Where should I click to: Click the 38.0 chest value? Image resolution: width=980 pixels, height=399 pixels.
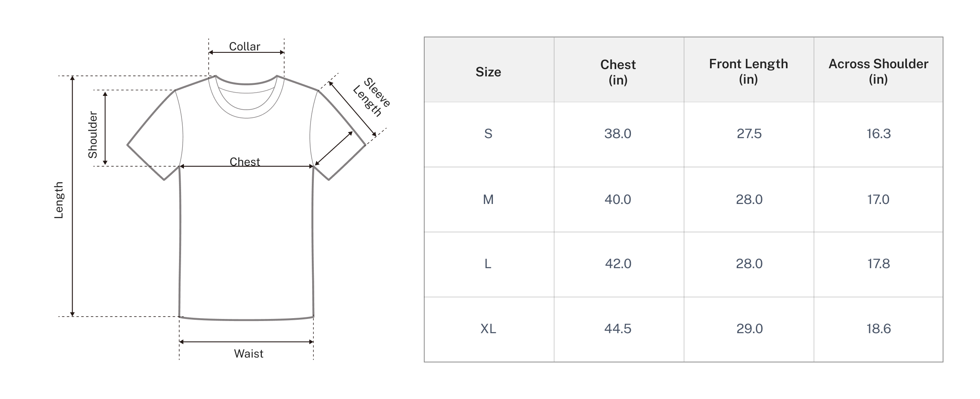[x=617, y=134]
